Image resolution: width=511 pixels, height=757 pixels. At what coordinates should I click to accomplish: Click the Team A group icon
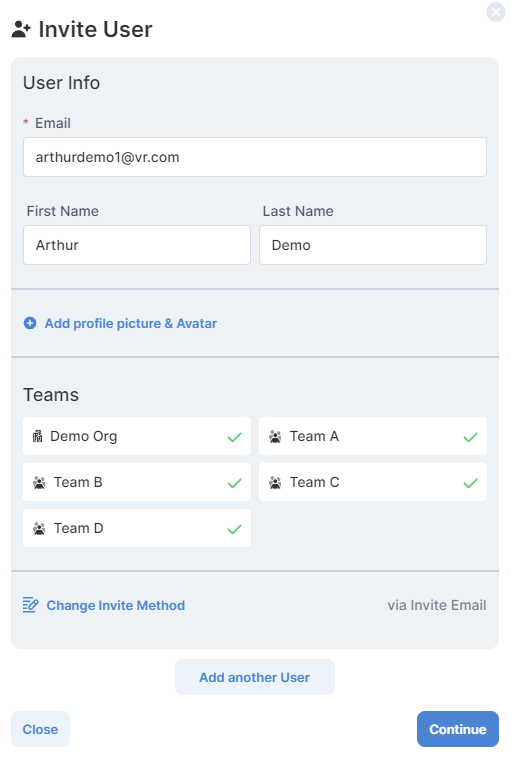tap(275, 436)
